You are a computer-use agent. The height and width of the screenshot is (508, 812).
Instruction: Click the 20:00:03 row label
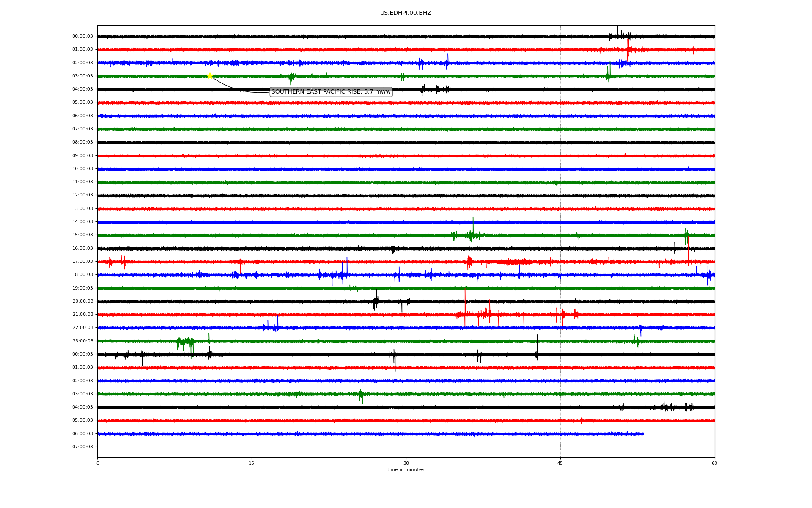pos(82,301)
